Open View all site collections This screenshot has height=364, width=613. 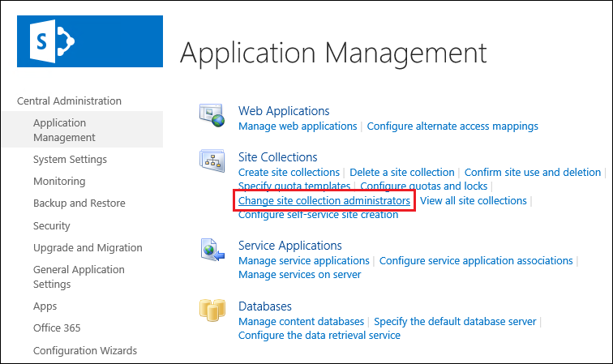coord(473,200)
